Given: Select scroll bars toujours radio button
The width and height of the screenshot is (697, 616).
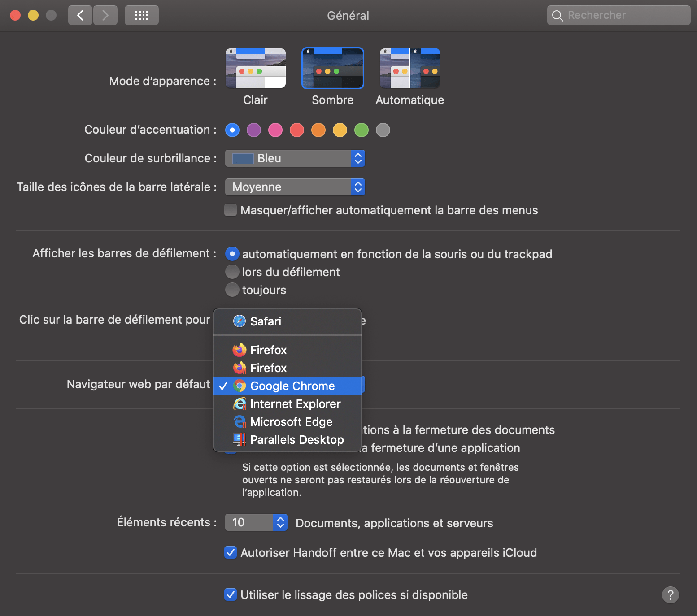Looking at the screenshot, I should point(232,290).
